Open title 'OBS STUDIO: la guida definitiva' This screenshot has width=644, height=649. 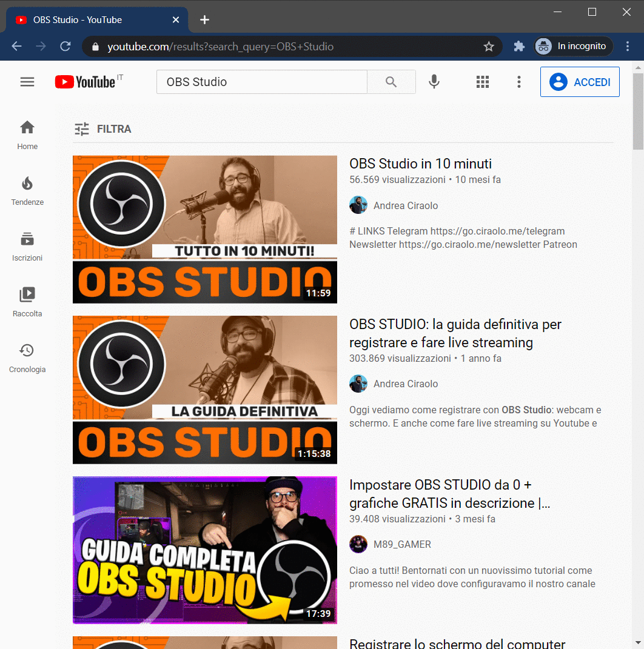pyautogui.click(x=455, y=334)
